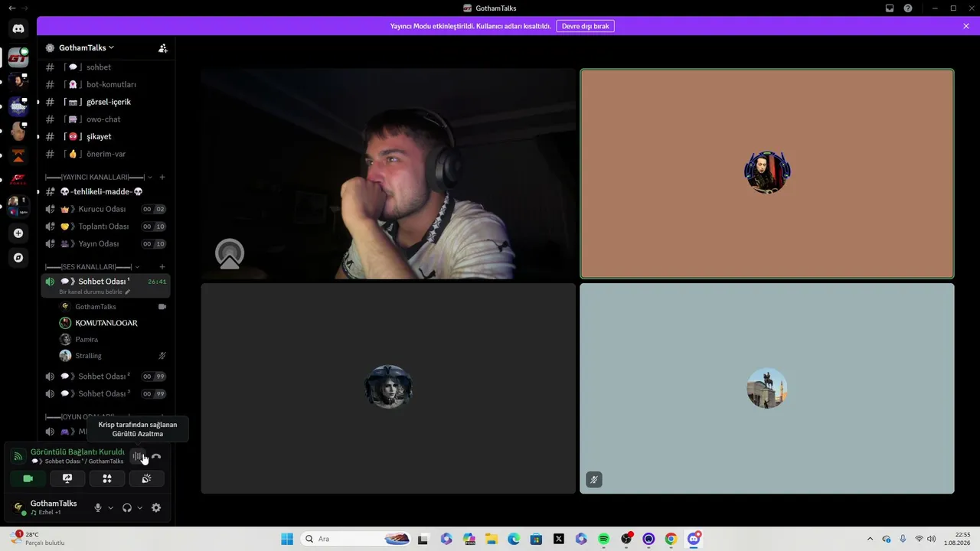The height and width of the screenshot is (551, 980).
Task: Open the şikayet text channel
Action: click(106, 136)
